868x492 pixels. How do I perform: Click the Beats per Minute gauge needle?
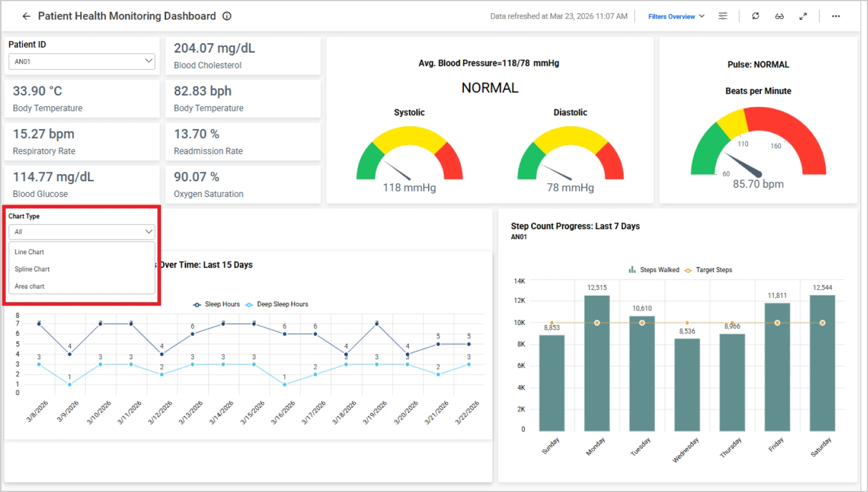[x=743, y=165]
